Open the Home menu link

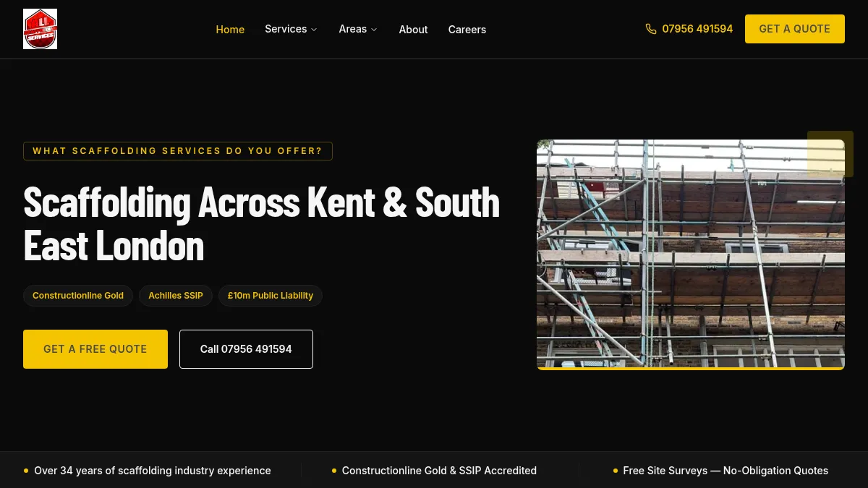point(230,30)
